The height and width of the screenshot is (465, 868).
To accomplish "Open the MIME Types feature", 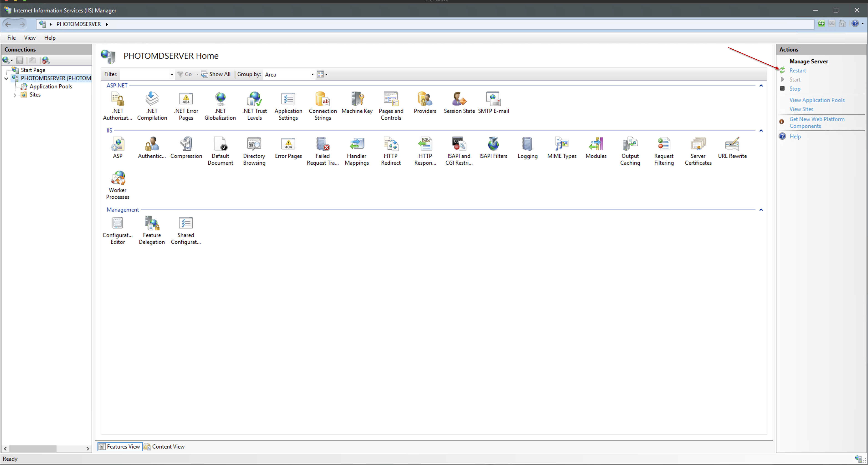I will pyautogui.click(x=562, y=147).
